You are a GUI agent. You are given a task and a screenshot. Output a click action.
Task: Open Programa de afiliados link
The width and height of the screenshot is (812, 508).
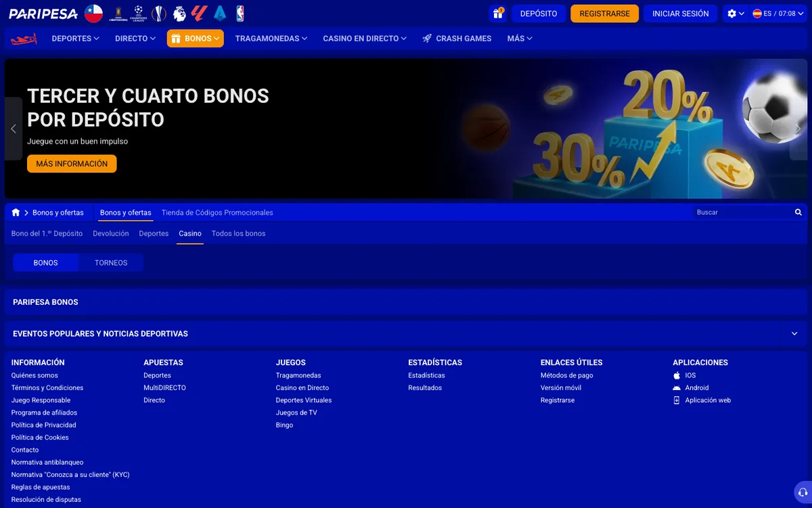coord(44,412)
